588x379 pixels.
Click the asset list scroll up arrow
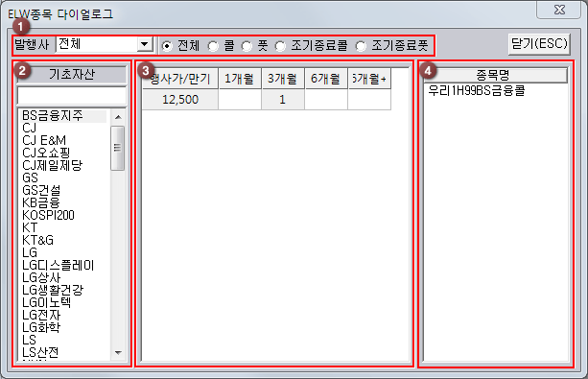(118, 117)
